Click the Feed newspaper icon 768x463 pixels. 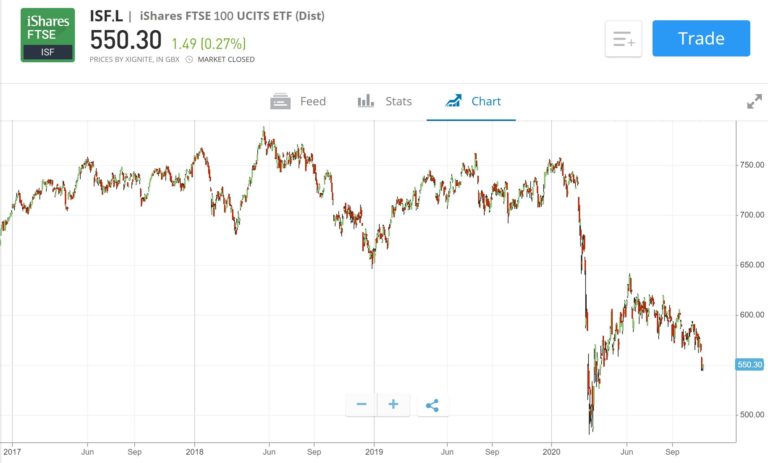coord(280,101)
